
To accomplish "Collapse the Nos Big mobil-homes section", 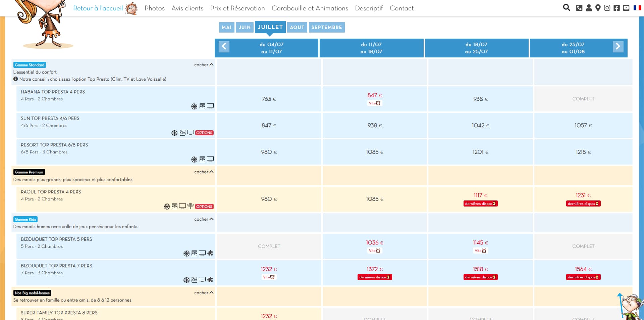I will [204, 293].
